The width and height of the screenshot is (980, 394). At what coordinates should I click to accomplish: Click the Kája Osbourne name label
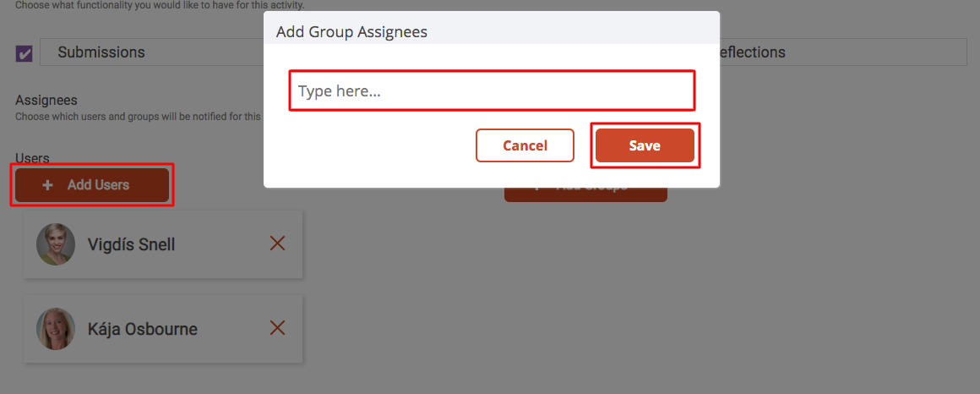pos(143,329)
